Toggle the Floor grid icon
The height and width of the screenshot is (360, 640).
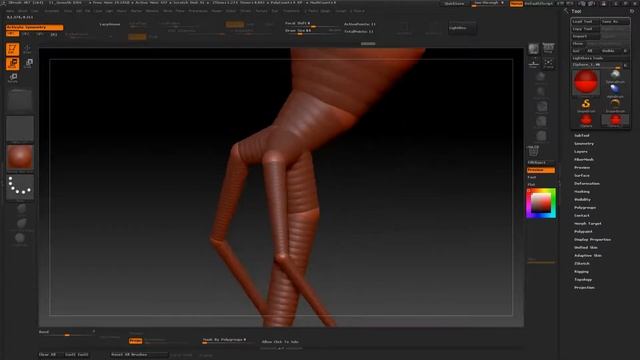point(533,63)
